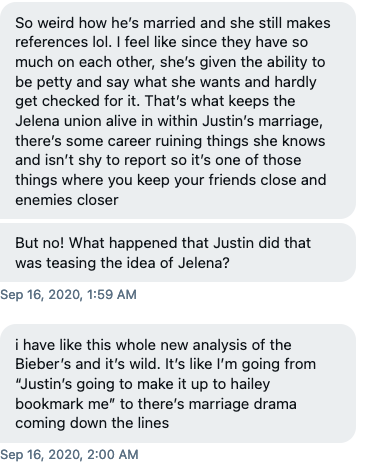Click the line 'Jelena union alive in within Justin's marriage'
This screenshot has height=471, width=382.
(169, 121)
